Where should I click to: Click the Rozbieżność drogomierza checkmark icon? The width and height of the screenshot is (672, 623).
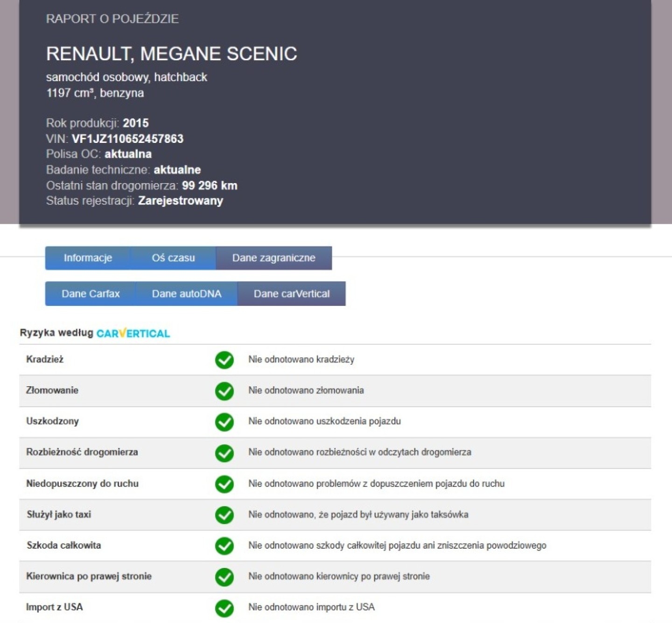(x=224, y=453)
